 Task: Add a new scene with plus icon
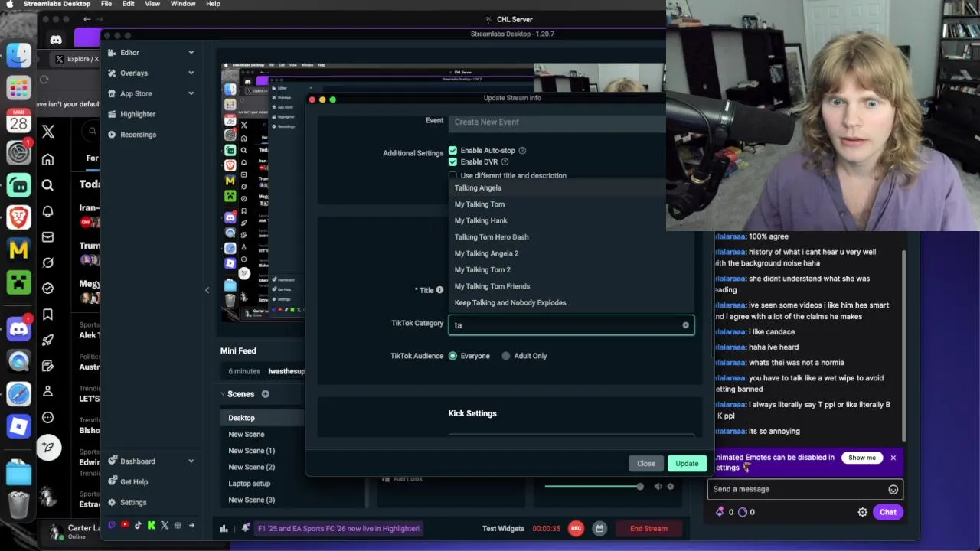coord(265,394)
